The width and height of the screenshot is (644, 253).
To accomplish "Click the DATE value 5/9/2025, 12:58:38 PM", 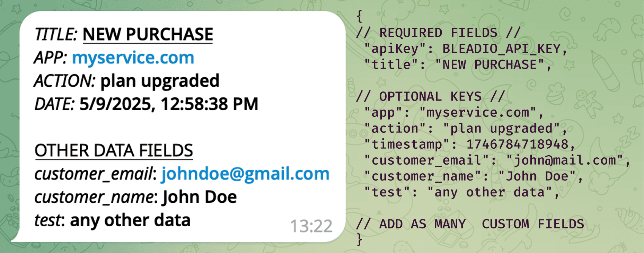I will point(169,104).
